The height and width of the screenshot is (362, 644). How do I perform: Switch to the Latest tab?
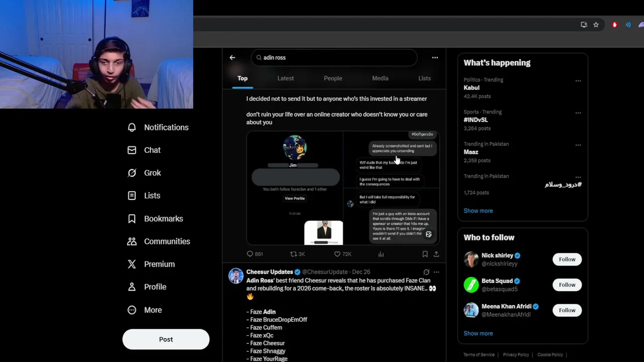click(x=285, y=78)
